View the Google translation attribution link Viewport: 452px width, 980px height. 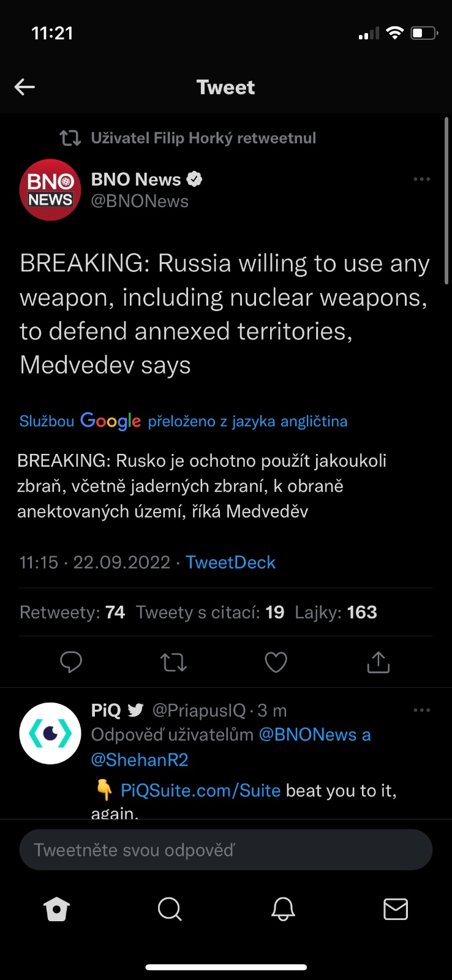point(183,421)
